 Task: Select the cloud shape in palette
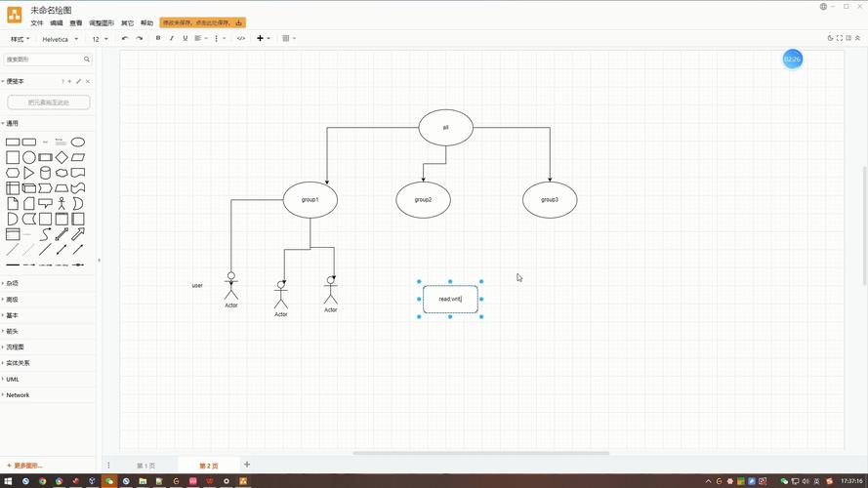click(x=62, y=173)
